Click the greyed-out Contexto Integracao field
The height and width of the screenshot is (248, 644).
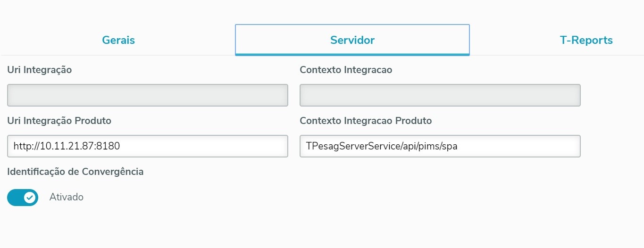[440, 95]
